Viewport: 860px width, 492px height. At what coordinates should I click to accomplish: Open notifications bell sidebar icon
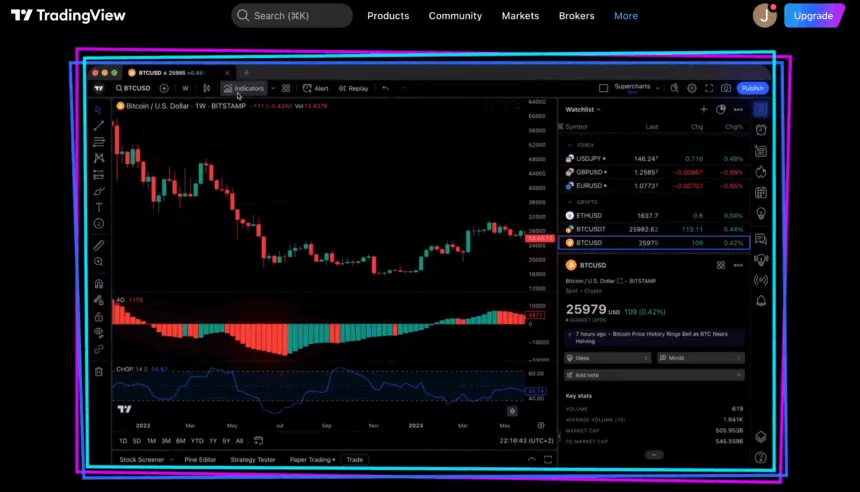[x=761, y=301]
